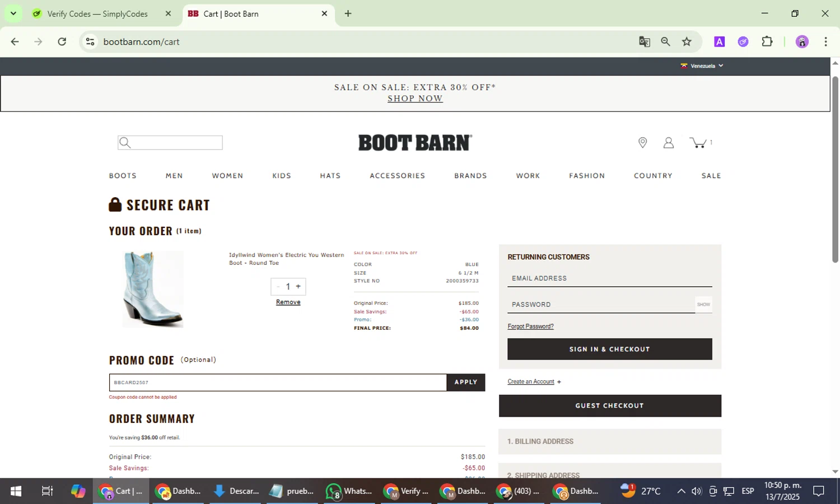The image size is (840, 504).
Task: Open the Chrome profile avatar
Action: tap(802, 41)
